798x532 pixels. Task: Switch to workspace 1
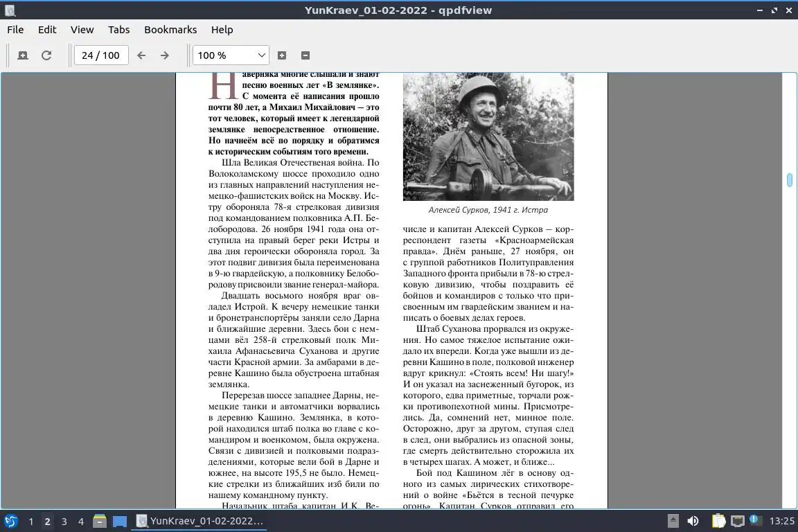[31, 522]
